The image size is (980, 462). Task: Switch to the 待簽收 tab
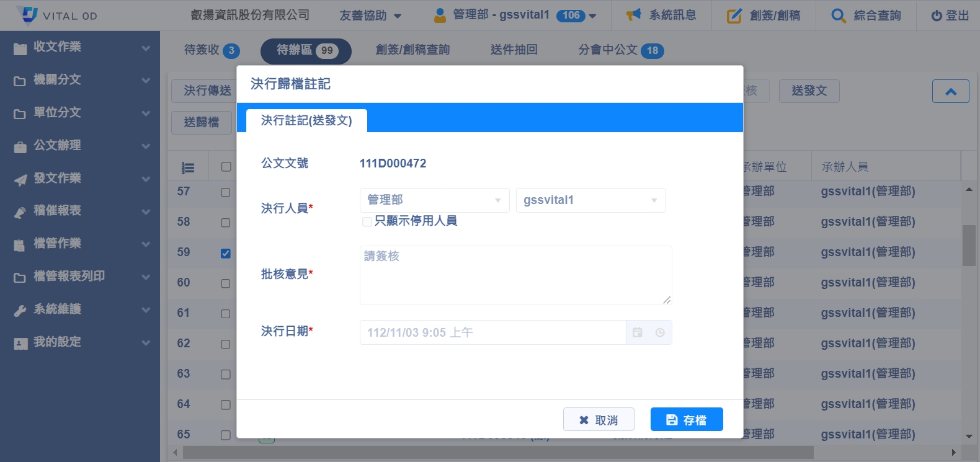coord(211,50)
